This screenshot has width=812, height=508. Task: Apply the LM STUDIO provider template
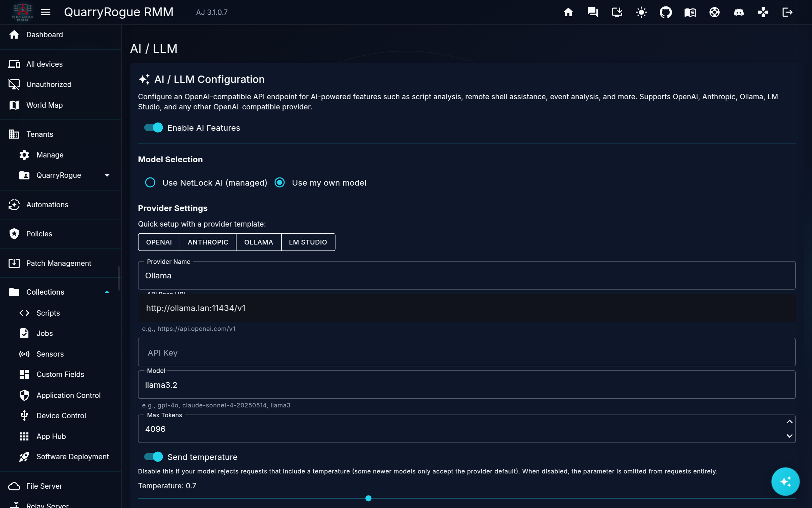point(308,242)
